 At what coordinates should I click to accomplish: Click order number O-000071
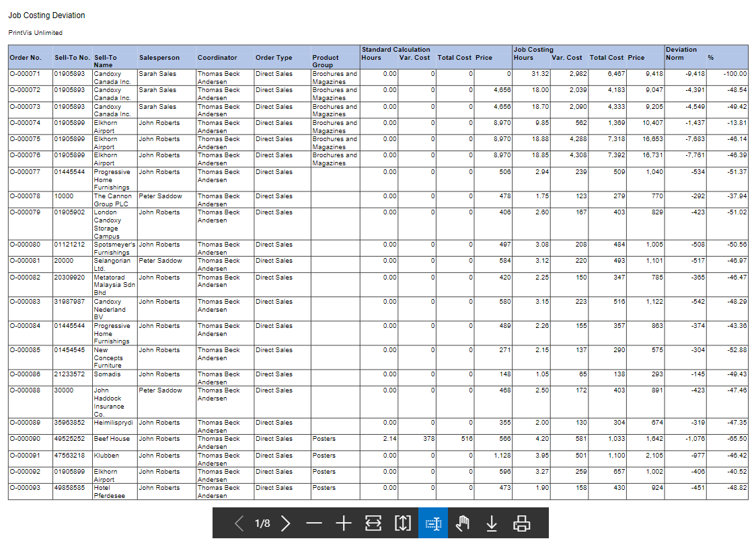tap(26, 74)
